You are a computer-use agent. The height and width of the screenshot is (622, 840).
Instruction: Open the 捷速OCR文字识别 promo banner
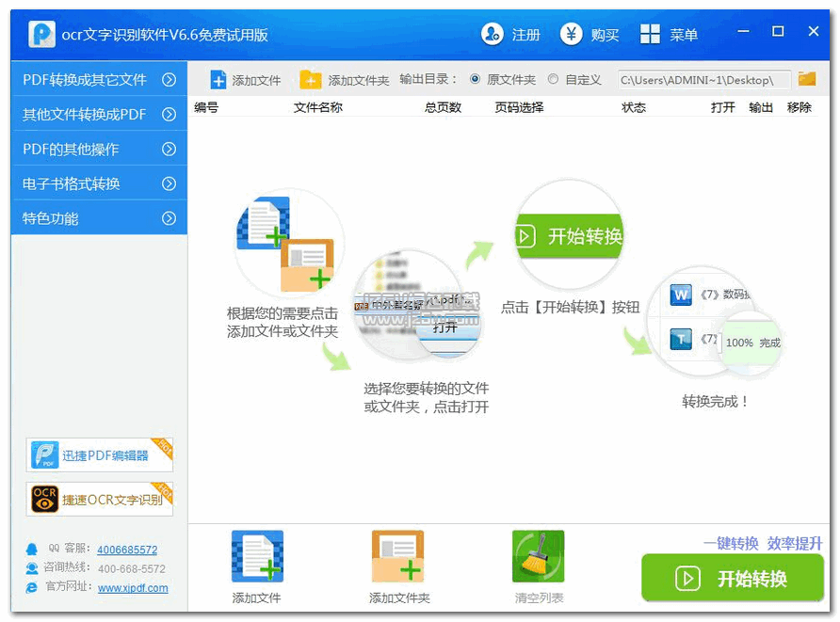click(x=100, y=499)
